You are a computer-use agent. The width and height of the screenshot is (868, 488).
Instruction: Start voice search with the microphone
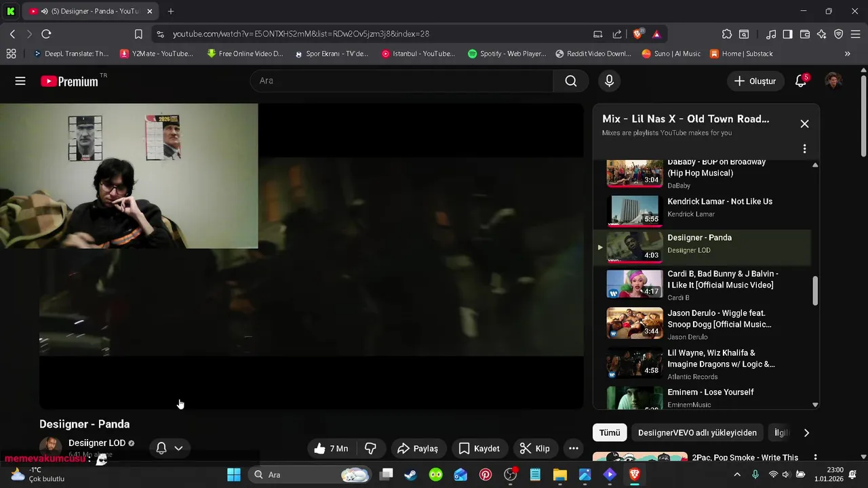point(609,81)
